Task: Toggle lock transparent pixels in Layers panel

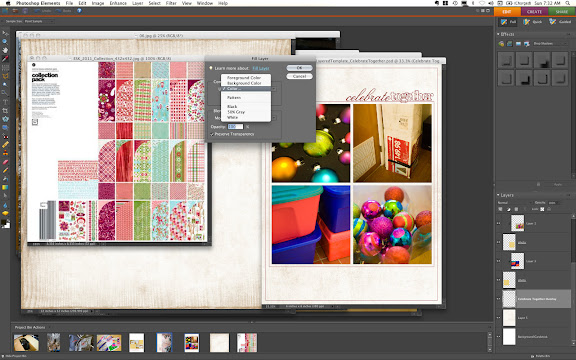Action: click(542, 209)
